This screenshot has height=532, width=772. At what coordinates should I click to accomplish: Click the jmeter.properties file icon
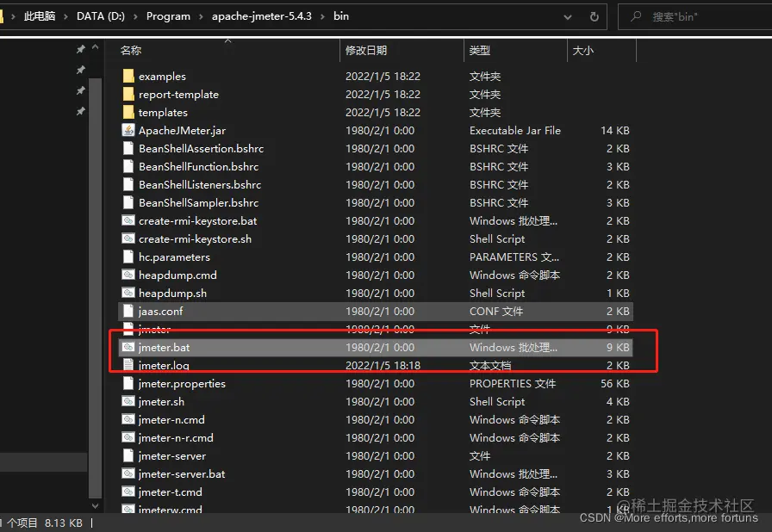pyautogui.click(x=128, y=384)
